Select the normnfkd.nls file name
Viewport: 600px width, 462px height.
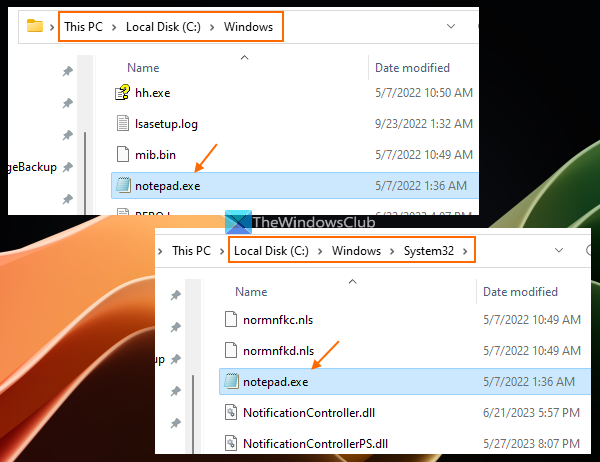(279, 351)
